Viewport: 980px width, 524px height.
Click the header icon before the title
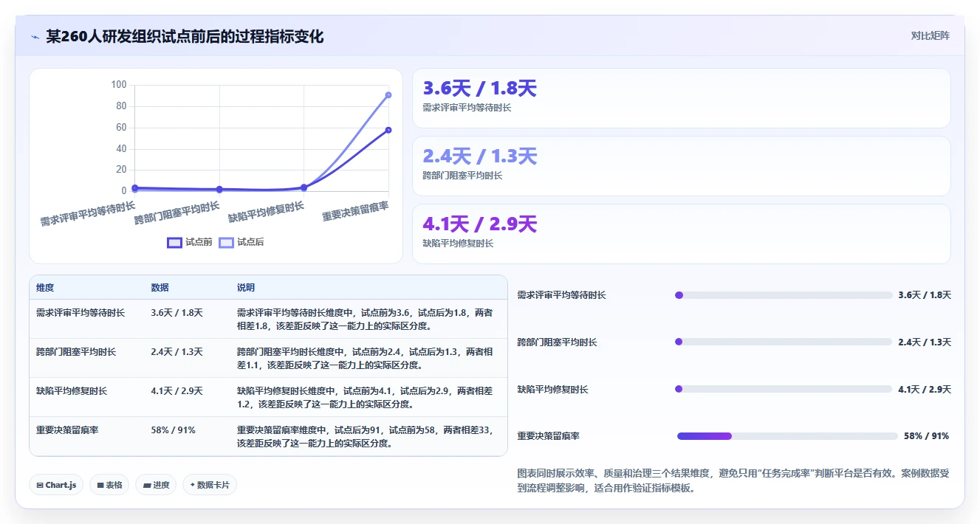(35, 36)
